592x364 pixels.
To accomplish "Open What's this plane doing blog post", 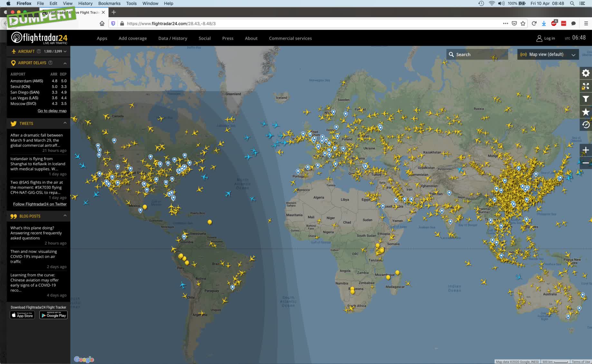I will pyautogui.click(x=36, y=233).
